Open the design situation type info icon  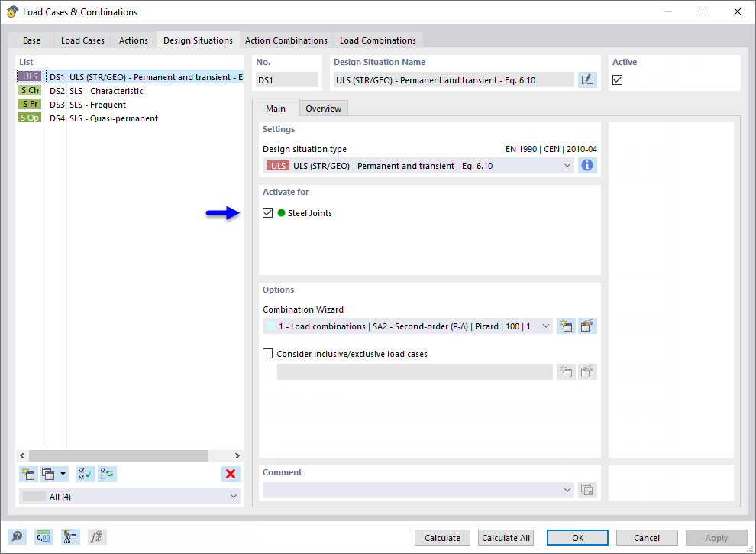(x=586, y=166)
